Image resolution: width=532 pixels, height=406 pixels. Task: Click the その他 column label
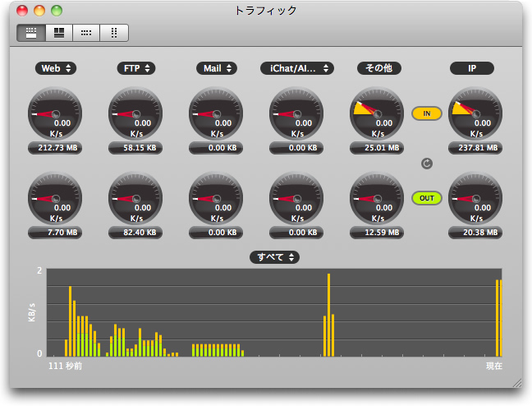pyautogui.click(x=379, y=68)
